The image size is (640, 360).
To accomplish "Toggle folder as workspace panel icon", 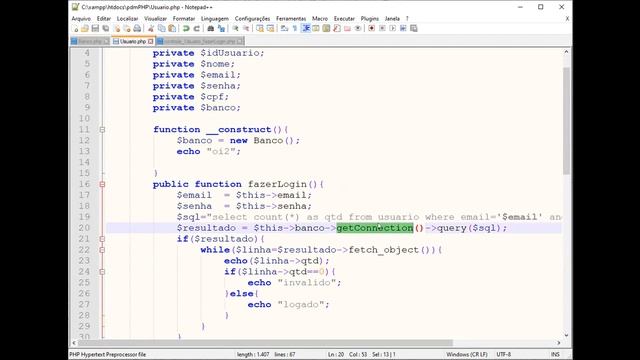I will tap(347, 28).
